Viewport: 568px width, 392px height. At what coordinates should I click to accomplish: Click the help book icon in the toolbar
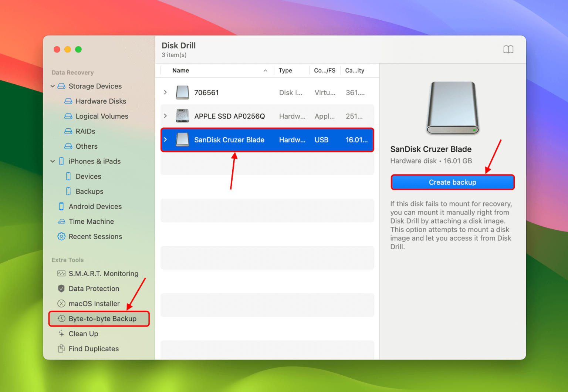(508, 49)
